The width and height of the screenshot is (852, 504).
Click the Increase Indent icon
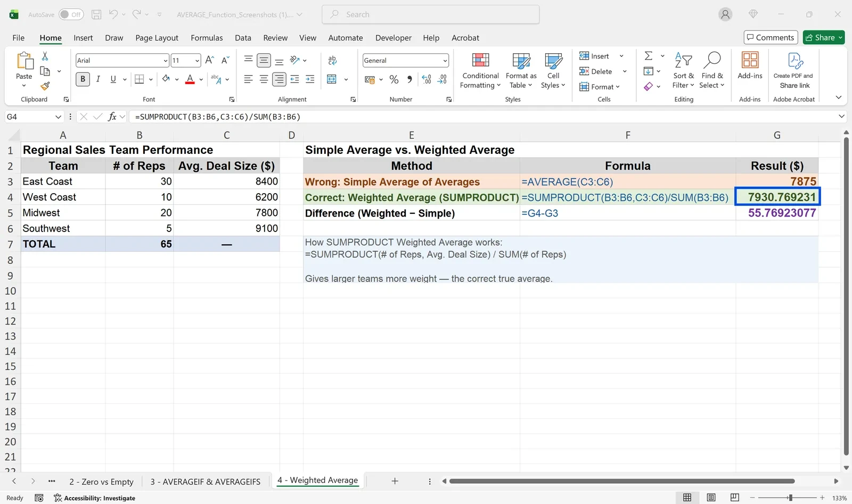(310, 79)
